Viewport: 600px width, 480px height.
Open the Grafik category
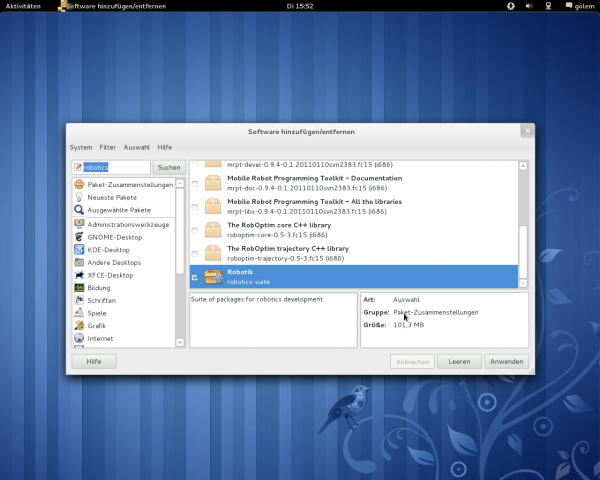pyautogui.click(x=97, y=325)
